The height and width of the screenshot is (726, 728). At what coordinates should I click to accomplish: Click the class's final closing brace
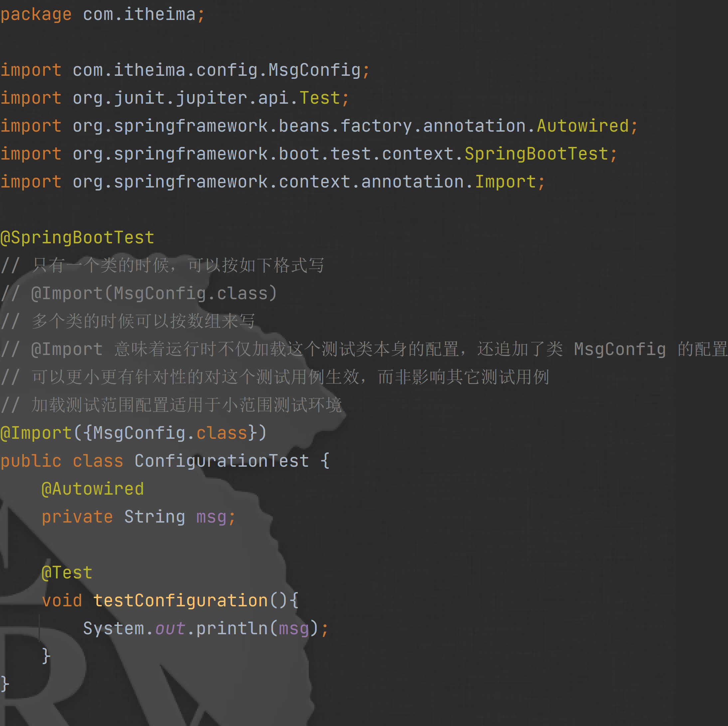pos(5,684)
